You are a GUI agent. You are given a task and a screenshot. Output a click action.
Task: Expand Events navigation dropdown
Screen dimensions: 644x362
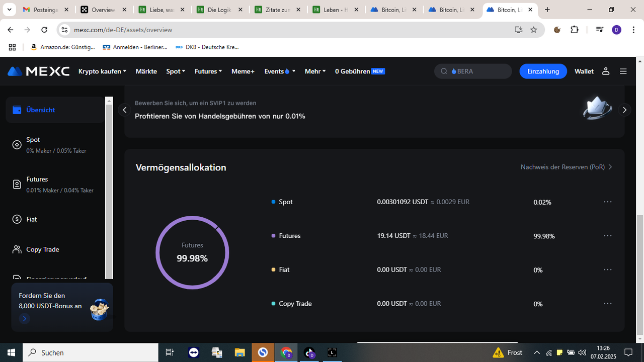[280, 71]
